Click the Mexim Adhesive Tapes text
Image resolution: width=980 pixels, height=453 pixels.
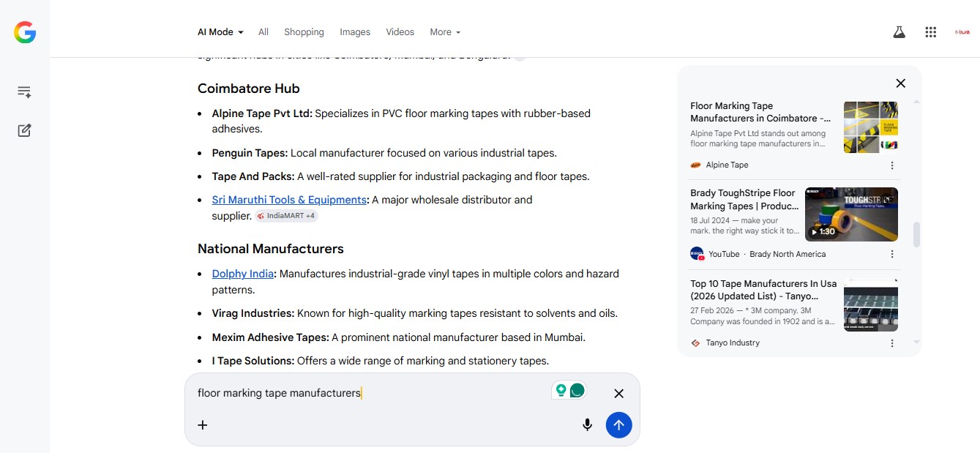pos(271,337)
